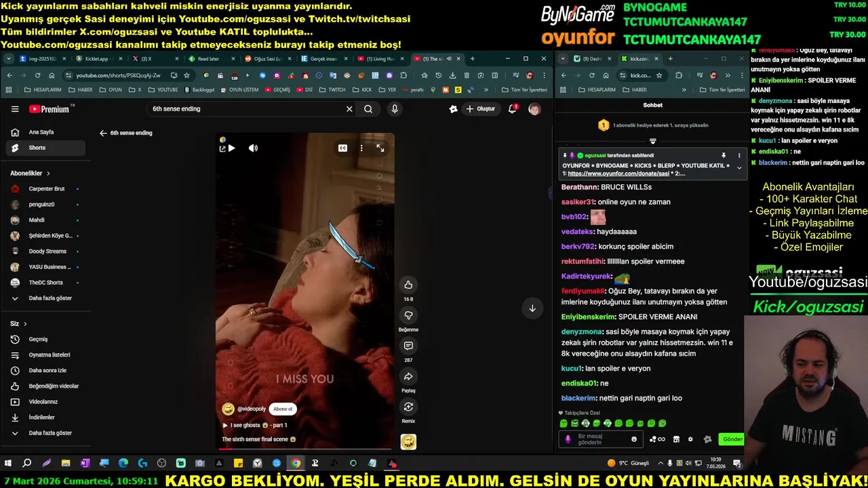The height and width of the screenshot is (488, 868).
Task: Reload the kick.com window
Action: pyautogui.click(x=591, y=75)
